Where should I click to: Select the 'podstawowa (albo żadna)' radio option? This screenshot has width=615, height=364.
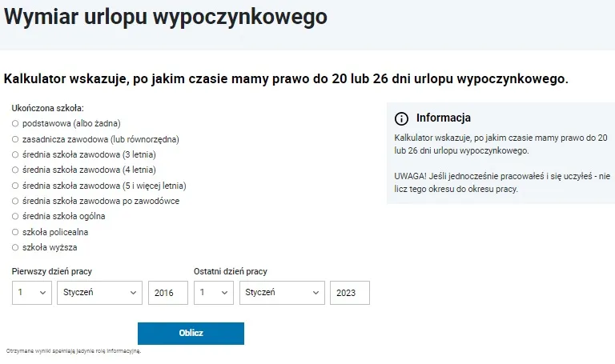[16, 123]
